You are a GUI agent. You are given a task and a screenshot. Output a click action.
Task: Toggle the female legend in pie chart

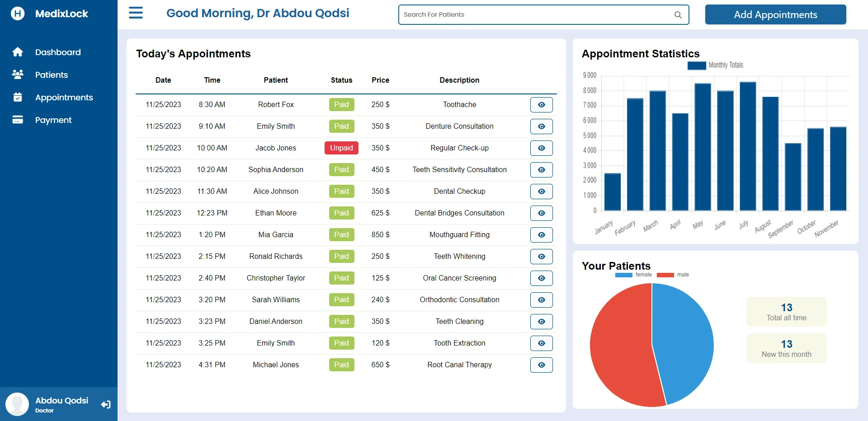pyautogui.click(x=633, y=275)
